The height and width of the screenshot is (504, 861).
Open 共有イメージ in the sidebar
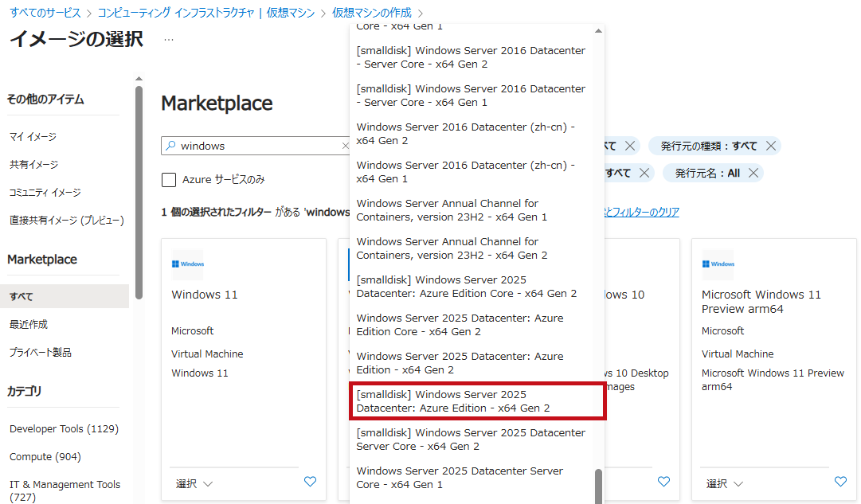pyautogui.click(x=33, y=165)
